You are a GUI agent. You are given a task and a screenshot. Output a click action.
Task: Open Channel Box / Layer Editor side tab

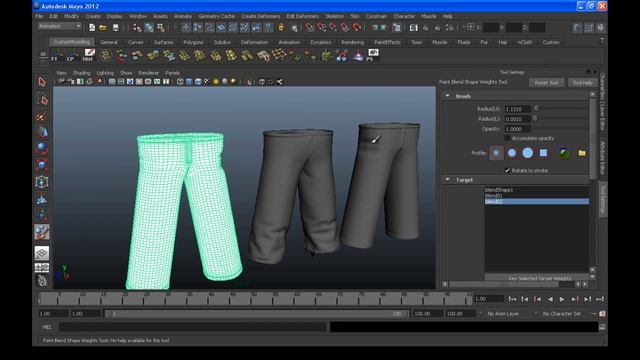coord(602,102)
